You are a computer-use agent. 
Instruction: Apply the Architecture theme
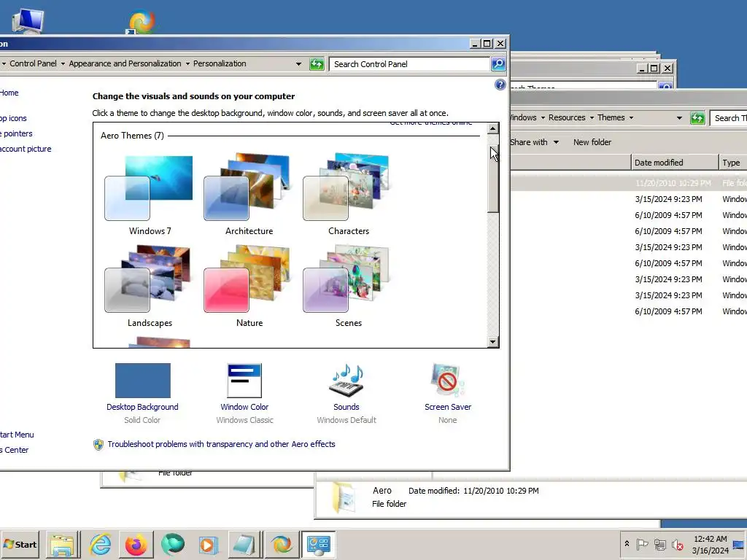[x=248, y=195]
